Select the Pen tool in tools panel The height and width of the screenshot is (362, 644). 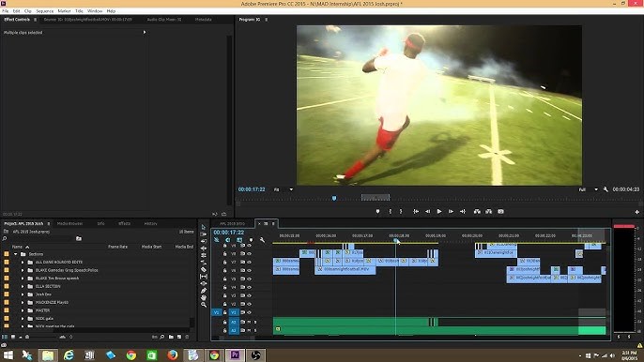[x=204, y=291]
